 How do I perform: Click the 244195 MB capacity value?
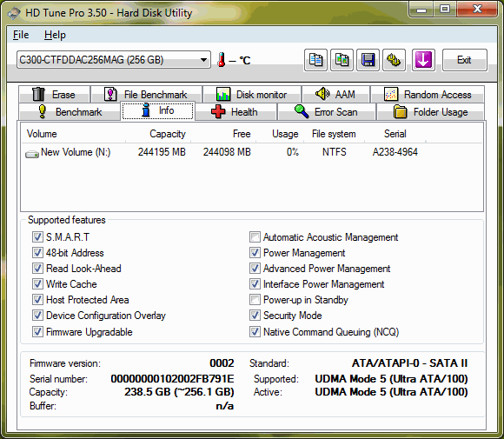[162, 152]
